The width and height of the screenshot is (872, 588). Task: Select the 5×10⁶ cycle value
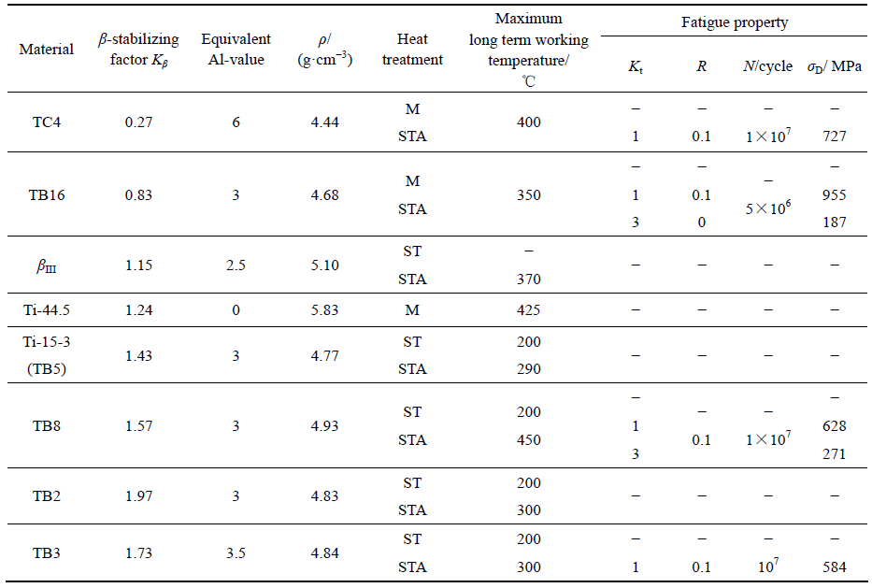(x=768, y=209)
